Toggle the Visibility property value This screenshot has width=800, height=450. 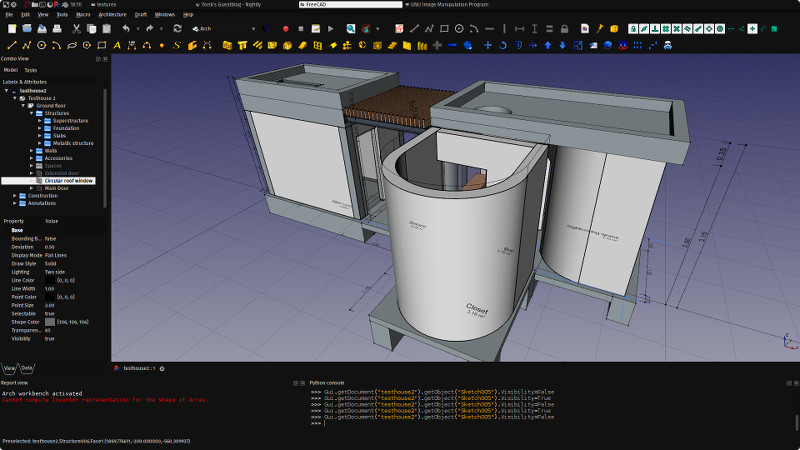50,338
